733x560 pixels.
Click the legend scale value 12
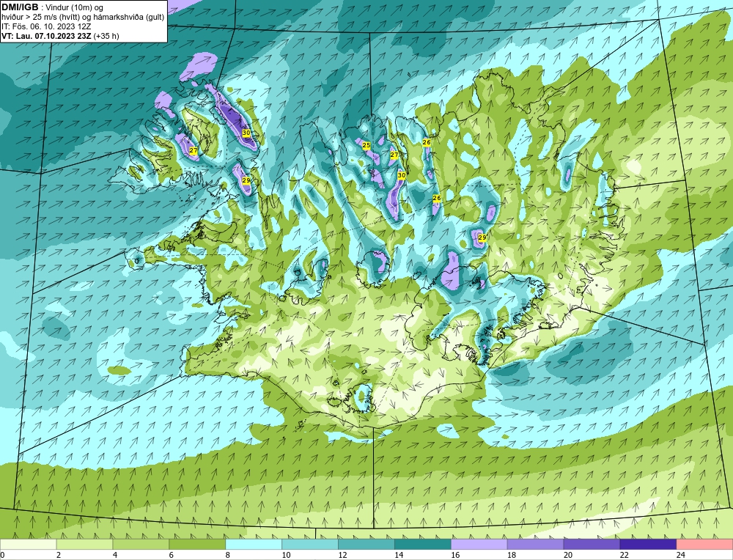coord(342,555)
